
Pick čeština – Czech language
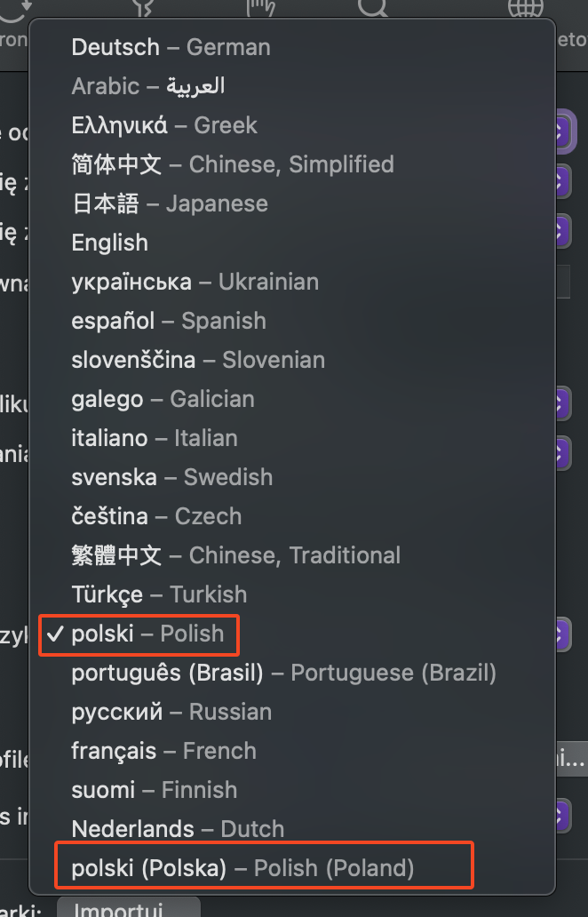[156, 516]
